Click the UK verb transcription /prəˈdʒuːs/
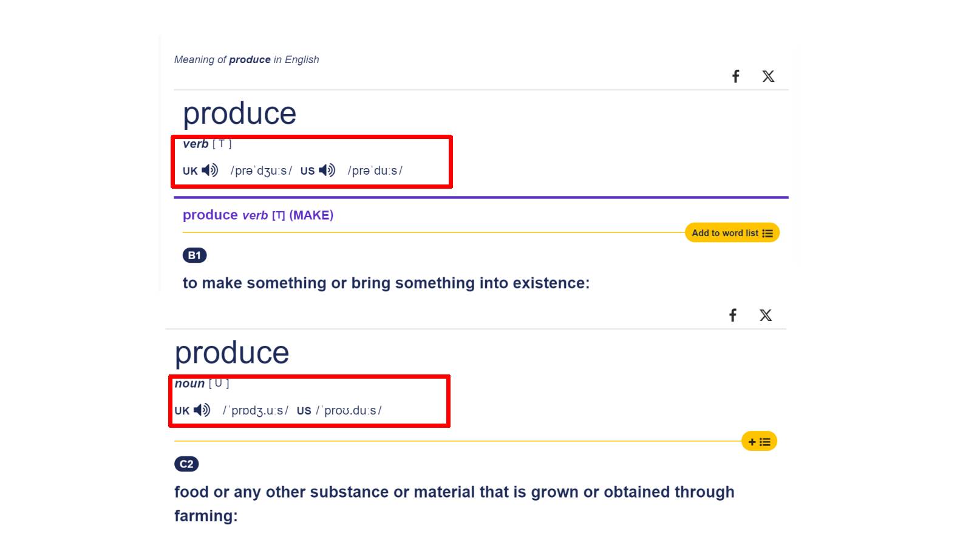Screen dimensions: 980x551 pos(261,171)
